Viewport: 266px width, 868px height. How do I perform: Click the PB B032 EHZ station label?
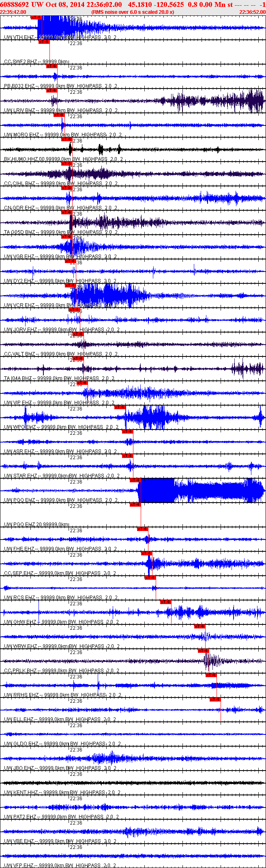61,86
